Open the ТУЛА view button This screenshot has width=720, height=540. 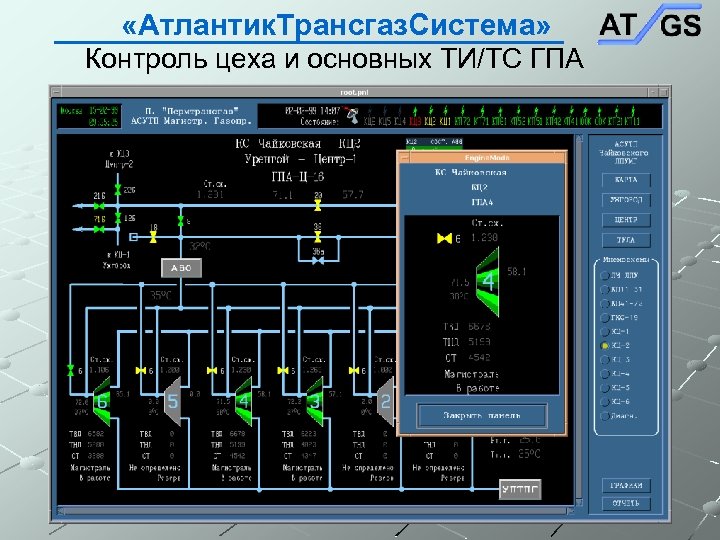click(626, 240)
